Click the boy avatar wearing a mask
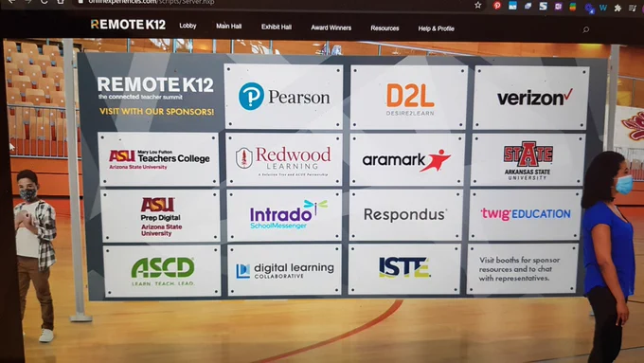 point(35,255)
